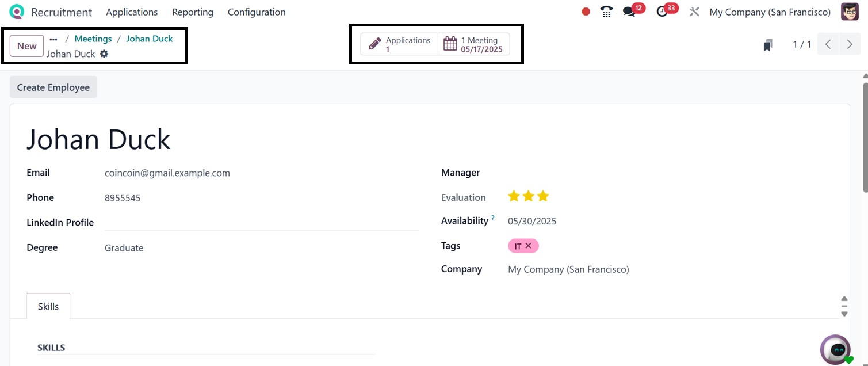Open the Configuration menu
This screenshot has width=868, height=366.
tap(257, 12)
